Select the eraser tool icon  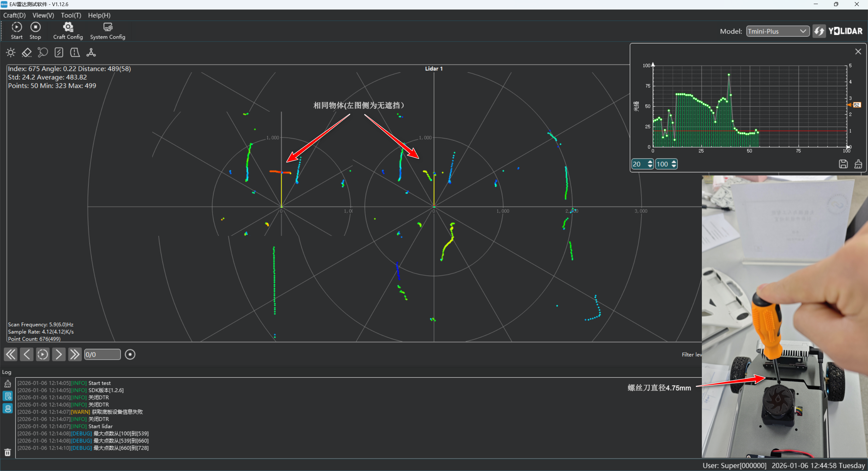coord(26,53)
